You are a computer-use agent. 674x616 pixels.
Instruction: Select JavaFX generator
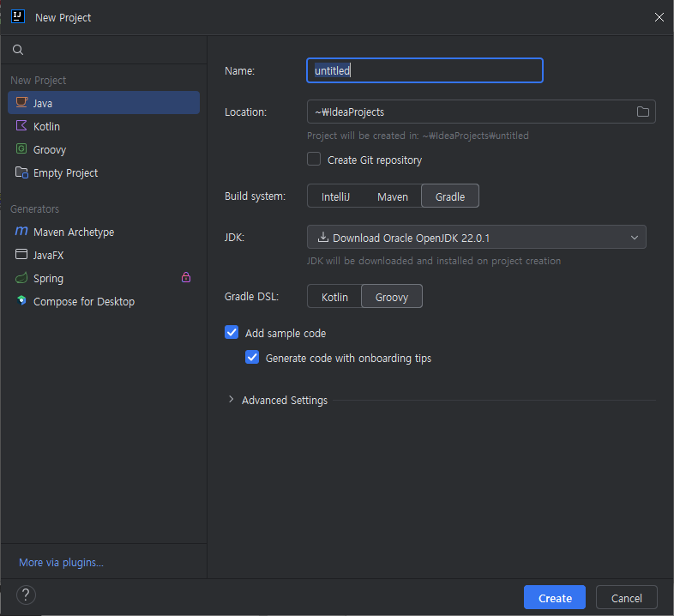[104, 255]
